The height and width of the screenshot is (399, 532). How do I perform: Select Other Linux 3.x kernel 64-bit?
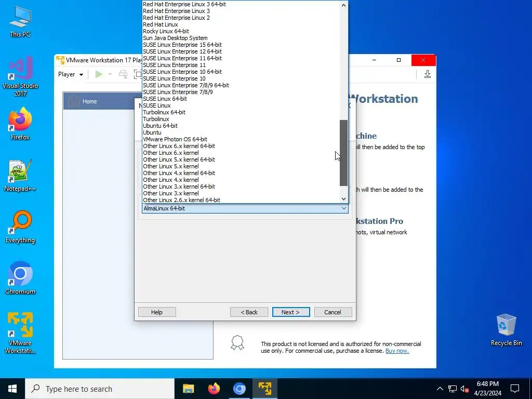click(241, 187)
